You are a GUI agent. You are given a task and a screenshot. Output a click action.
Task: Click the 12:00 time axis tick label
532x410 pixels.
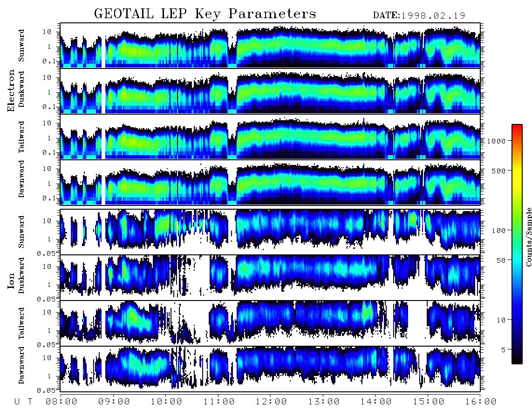[x=272, y=402]
